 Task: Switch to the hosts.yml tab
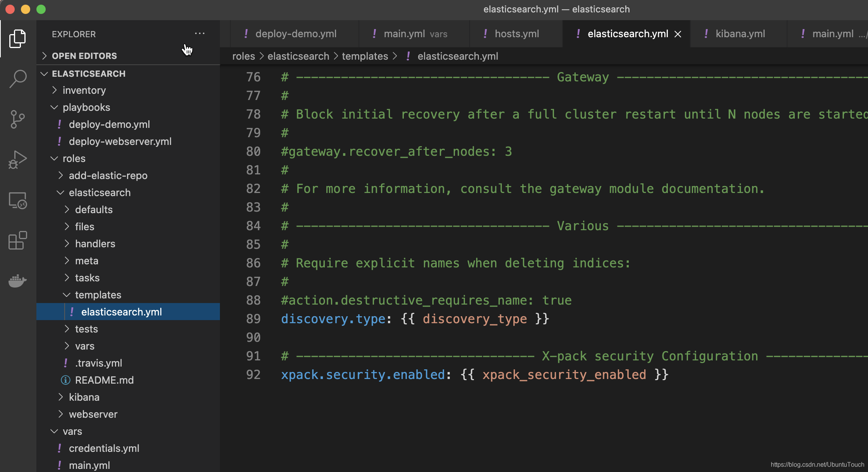click(516, 34)
